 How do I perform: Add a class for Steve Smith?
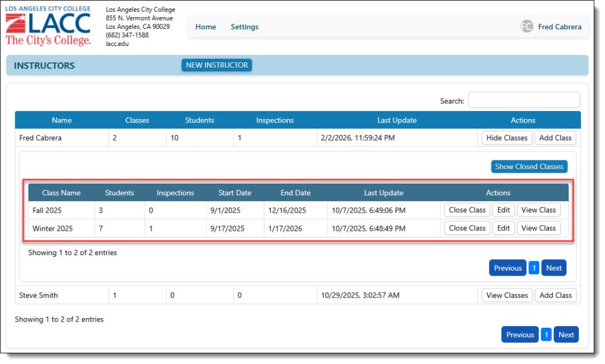coord(555,295)
